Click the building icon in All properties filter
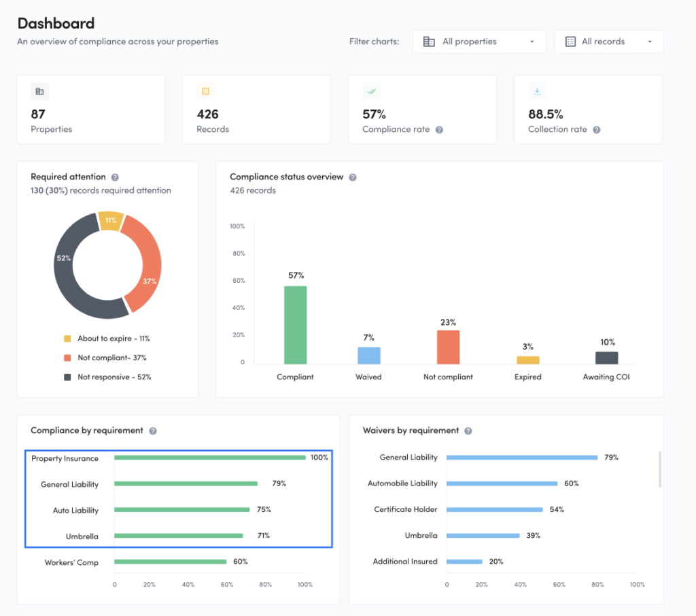 point(429,41)
